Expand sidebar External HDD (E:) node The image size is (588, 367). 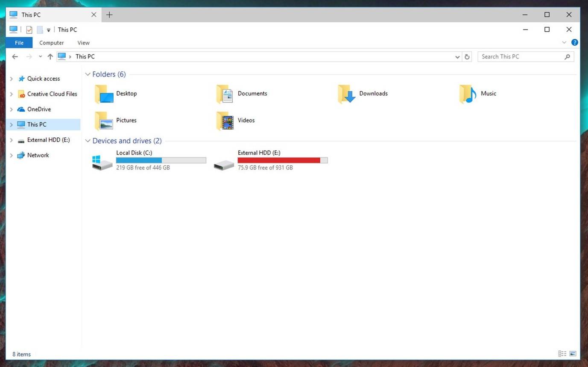tap(12, 140)
